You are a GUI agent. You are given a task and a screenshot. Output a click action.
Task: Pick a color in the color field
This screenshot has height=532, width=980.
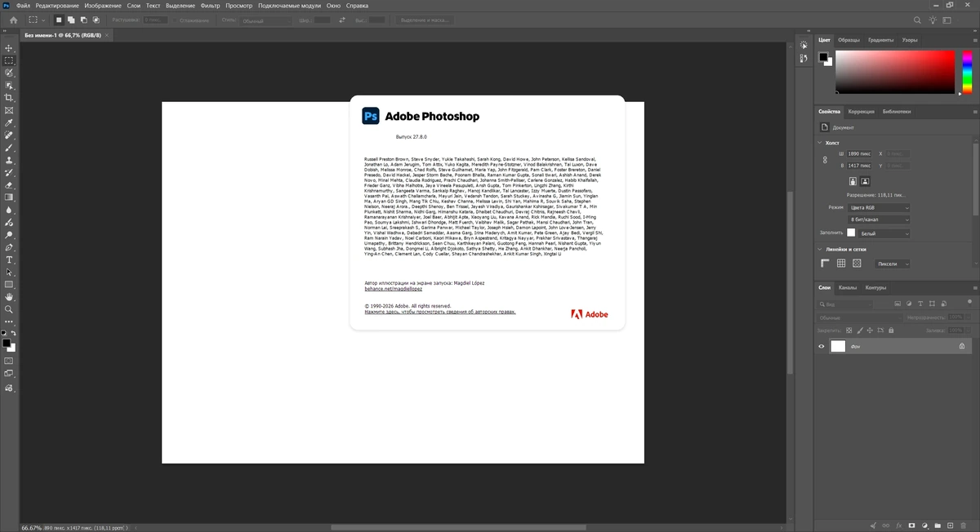(894, 72)
